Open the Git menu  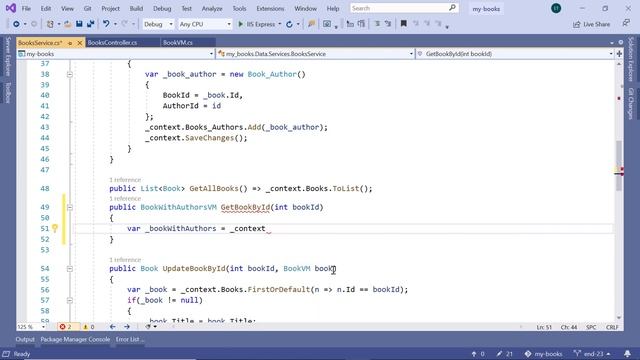(x=87, y=9)
